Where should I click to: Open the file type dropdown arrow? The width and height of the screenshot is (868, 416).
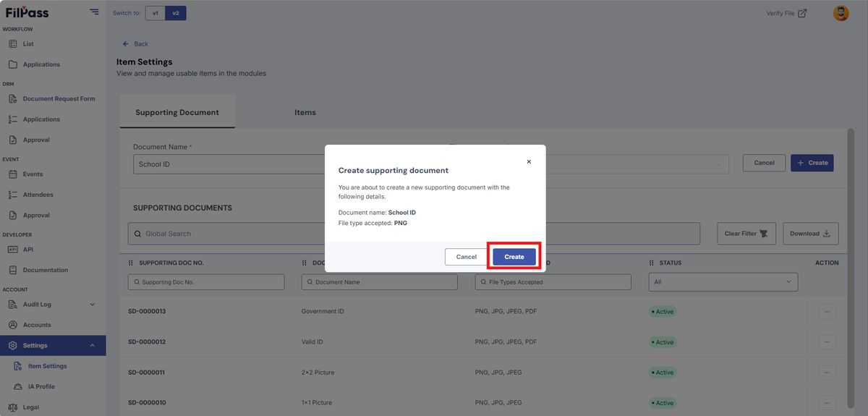pos(719,164)
